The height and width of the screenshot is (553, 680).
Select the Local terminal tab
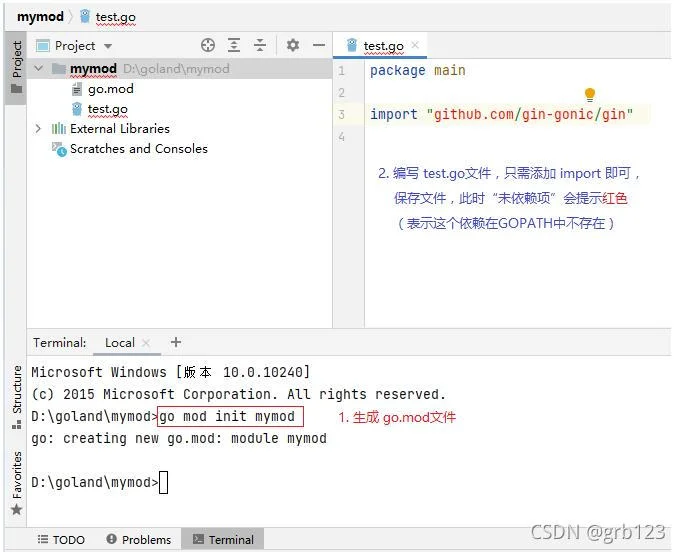[120, 343]
